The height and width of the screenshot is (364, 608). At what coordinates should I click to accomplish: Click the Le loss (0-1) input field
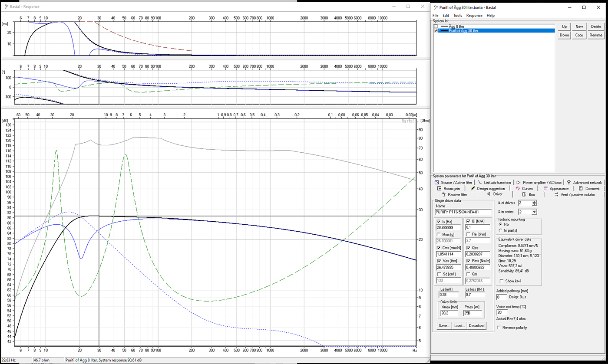tap(474, 295)
